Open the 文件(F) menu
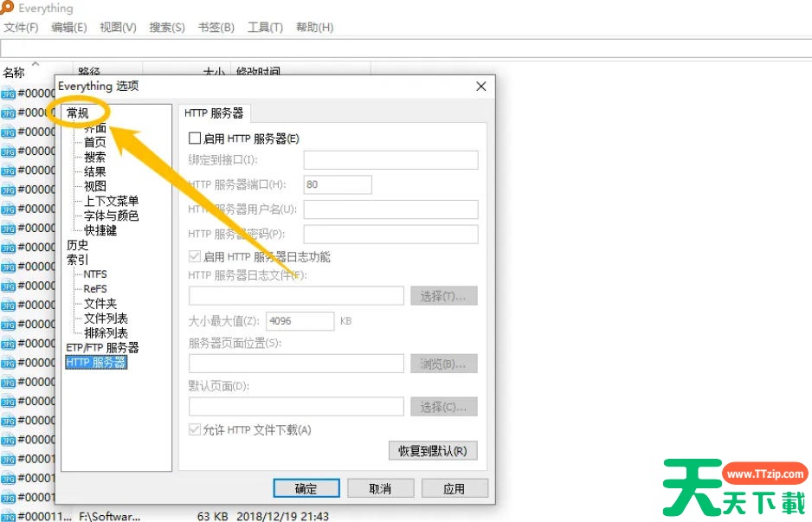This screenshot has height=522, width=812. coord(22,27)
